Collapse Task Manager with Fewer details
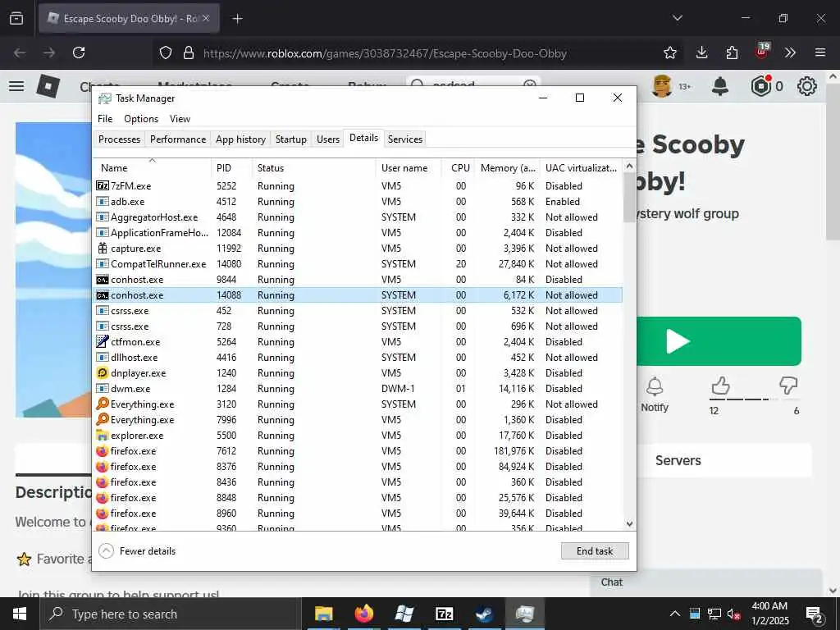The image size is (840, 630). 138,550
